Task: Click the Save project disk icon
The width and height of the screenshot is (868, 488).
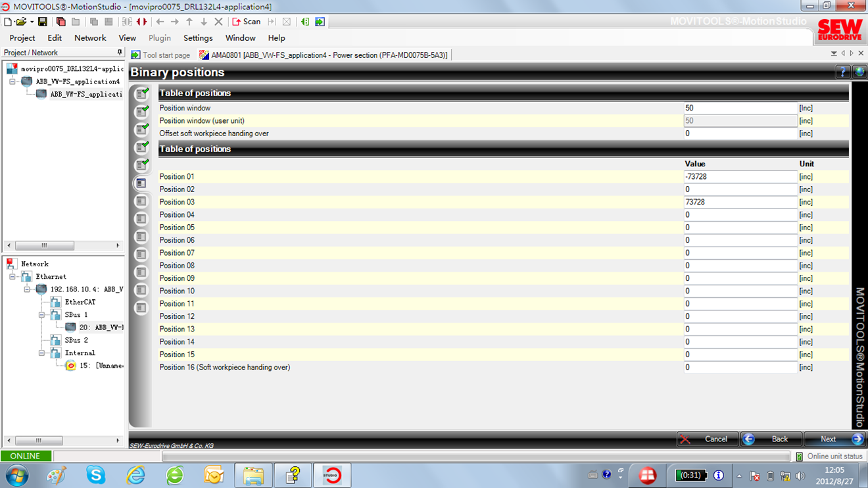Action: click(42, 22)
